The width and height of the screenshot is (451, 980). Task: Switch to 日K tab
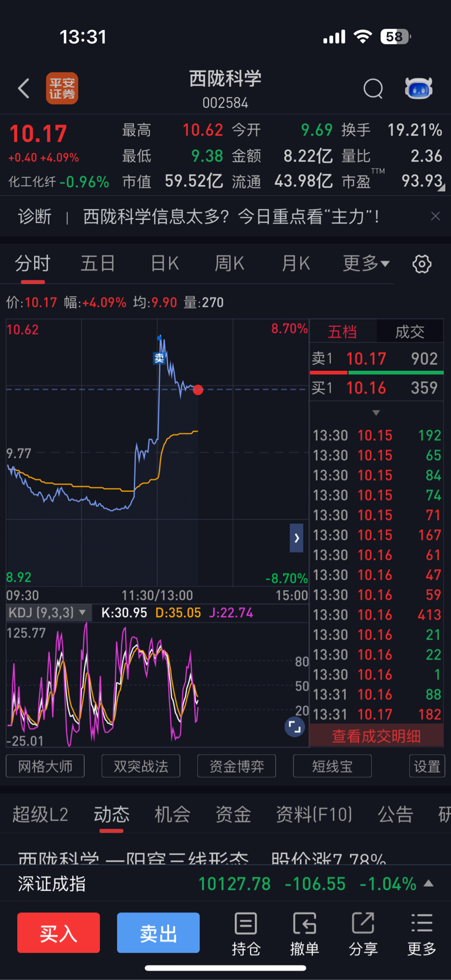[164, 263]
